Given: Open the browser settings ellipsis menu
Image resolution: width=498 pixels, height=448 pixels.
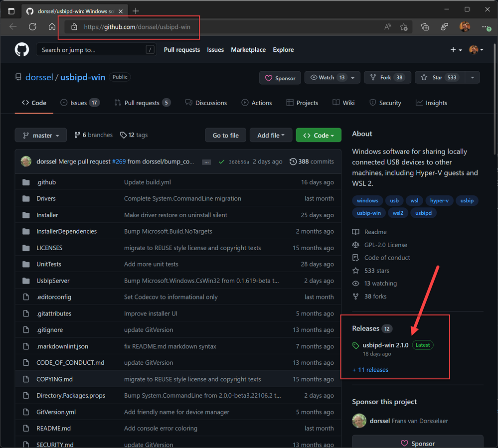Looking at the screenshot, I should point(486,27).
